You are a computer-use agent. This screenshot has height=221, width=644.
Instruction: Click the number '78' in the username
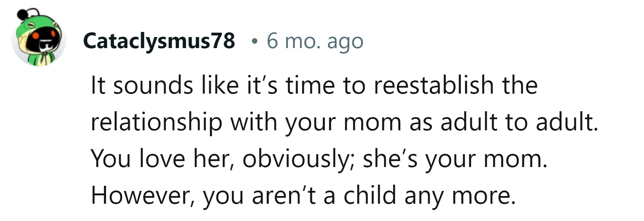[222, 40]
